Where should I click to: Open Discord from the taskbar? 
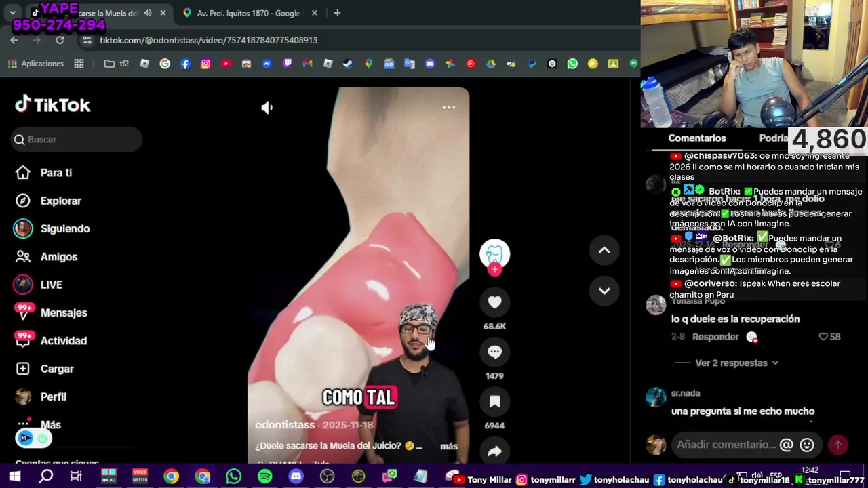click(296, 476)
